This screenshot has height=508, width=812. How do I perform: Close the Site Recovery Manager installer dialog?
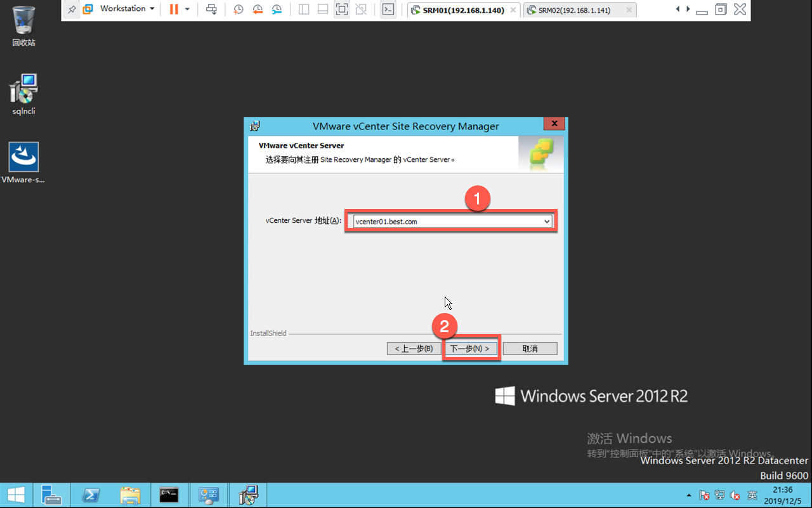pos(554,124)
